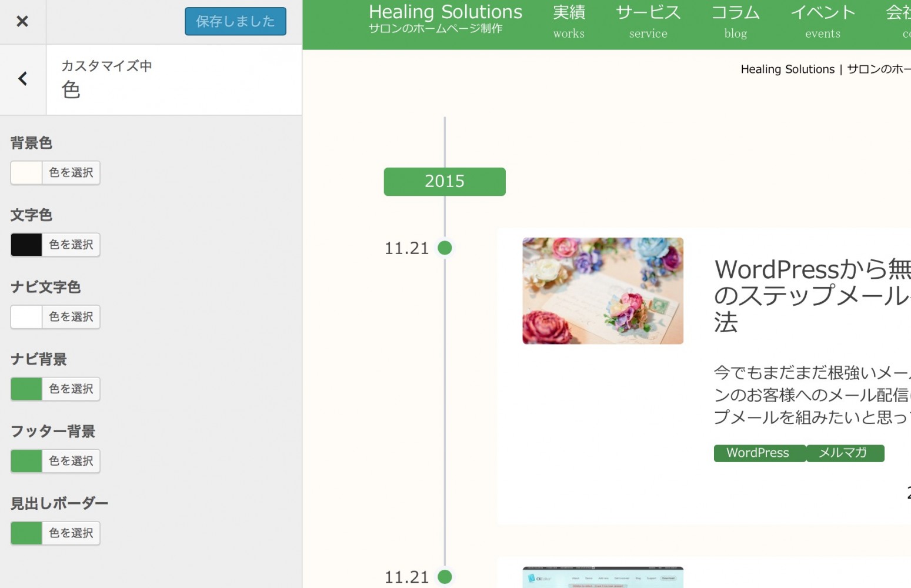Expand 色を選択 for ナビ文字色

click(x=71, y=317)
